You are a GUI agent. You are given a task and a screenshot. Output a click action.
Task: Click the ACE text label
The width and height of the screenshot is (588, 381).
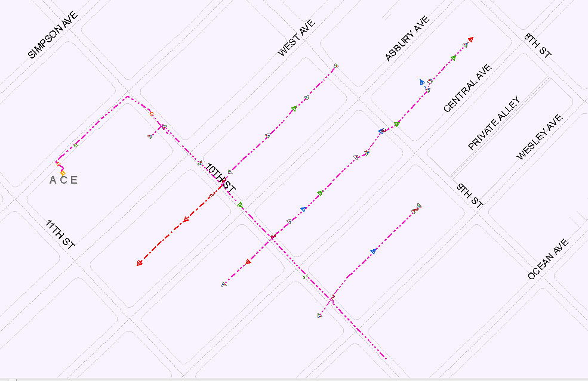63,180
